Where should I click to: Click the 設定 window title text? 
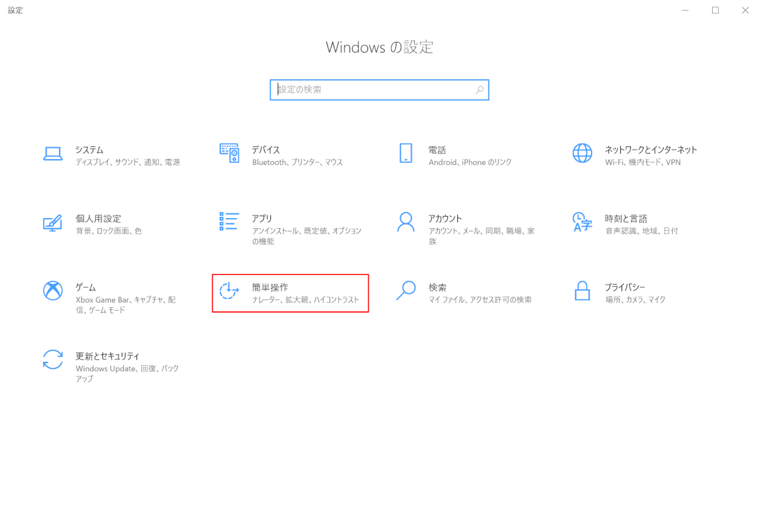[15, 10]
